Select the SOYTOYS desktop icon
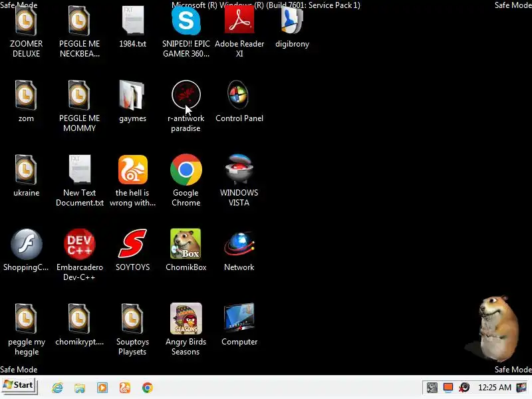Viewport: 532px width, 399px height. 132,243
